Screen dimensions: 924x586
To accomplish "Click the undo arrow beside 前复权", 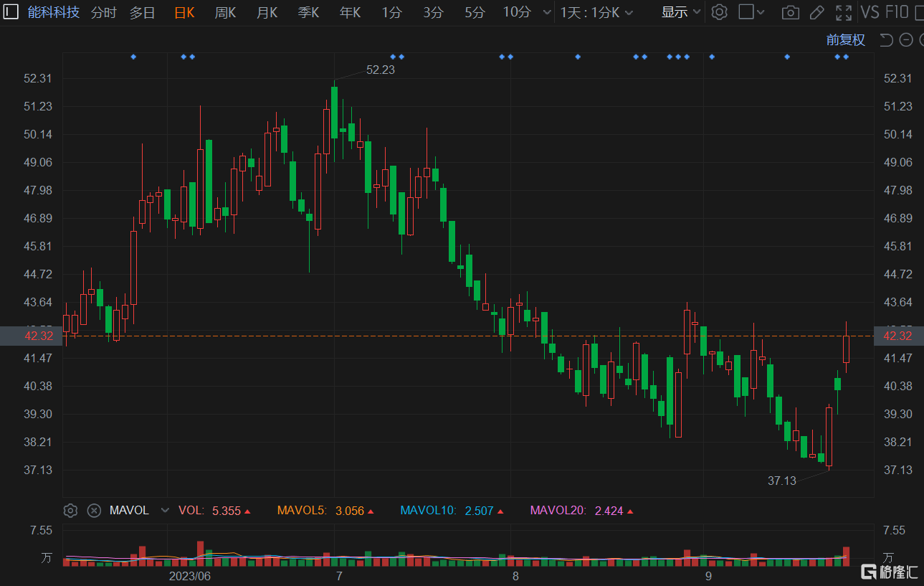I will pos(887,40).
